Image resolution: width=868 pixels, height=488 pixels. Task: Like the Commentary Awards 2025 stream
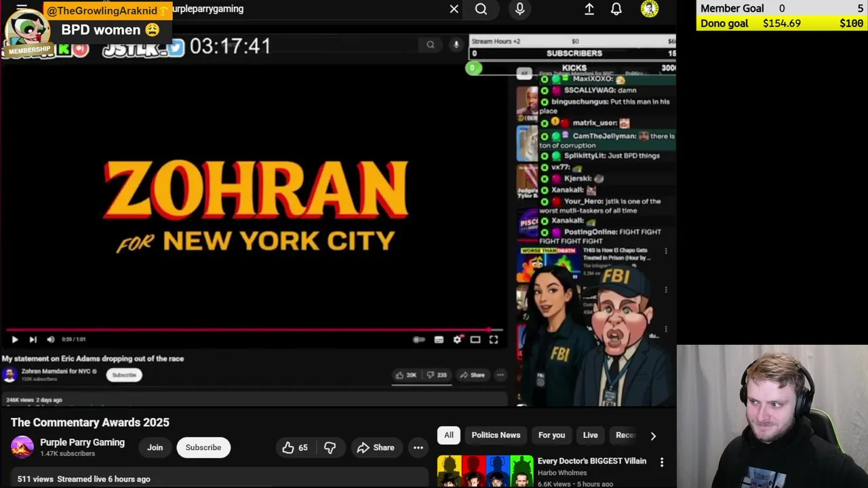pos(296,447)
